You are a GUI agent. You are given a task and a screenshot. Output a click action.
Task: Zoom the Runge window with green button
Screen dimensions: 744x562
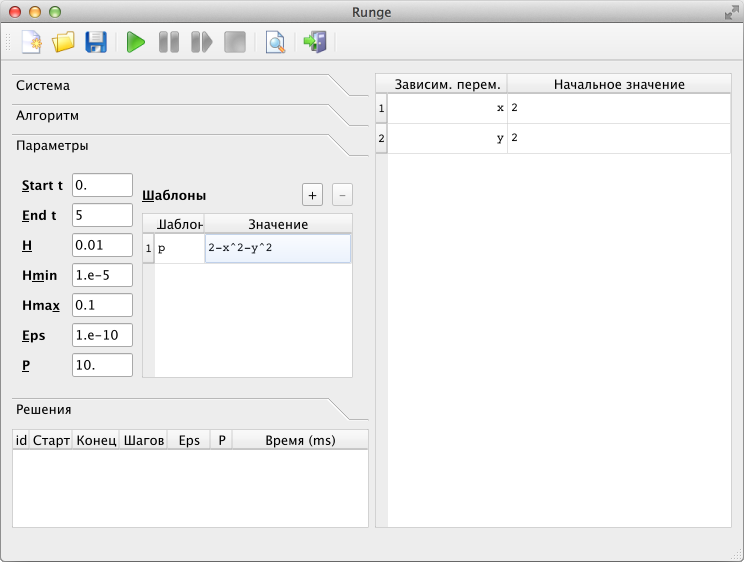(x=55, y=12)
